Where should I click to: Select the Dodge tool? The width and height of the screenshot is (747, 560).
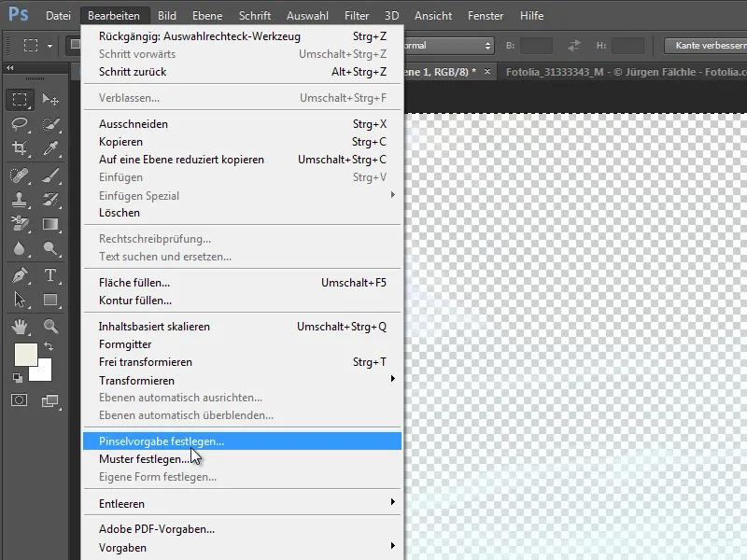[x=50, y=248]
